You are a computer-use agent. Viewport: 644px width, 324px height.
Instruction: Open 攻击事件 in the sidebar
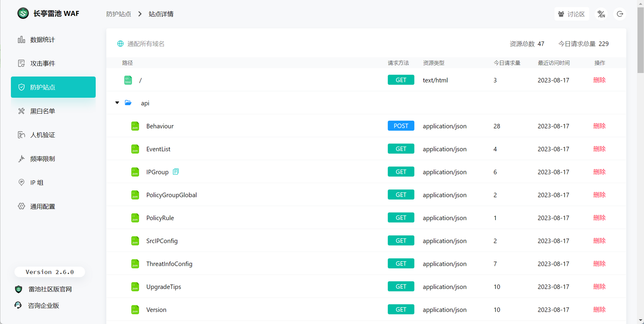click(x=43, y=64)
